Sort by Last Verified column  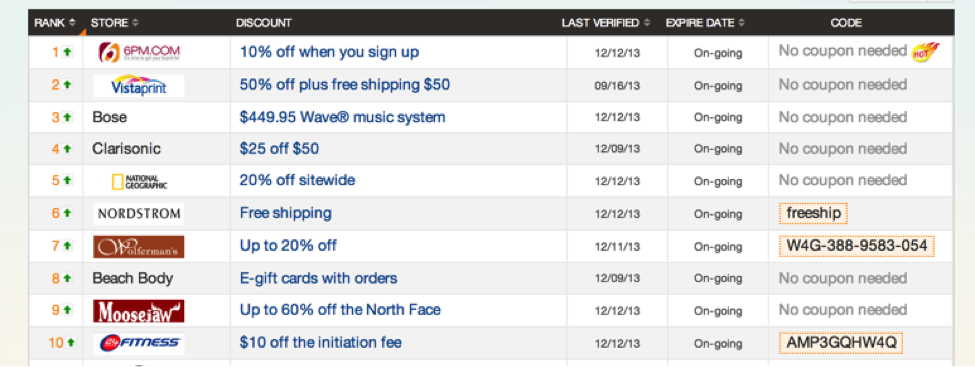pyautogui.click(x=606, y=23)
